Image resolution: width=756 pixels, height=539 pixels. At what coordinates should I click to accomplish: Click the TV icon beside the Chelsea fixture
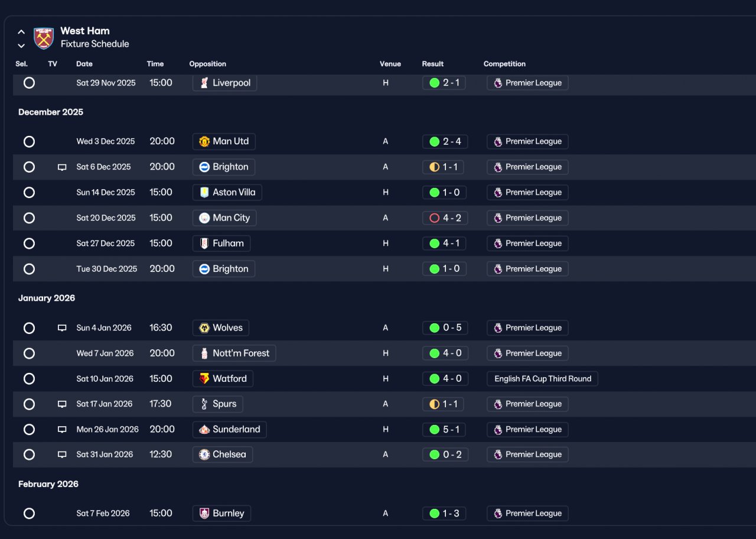[x=62, y=455]
